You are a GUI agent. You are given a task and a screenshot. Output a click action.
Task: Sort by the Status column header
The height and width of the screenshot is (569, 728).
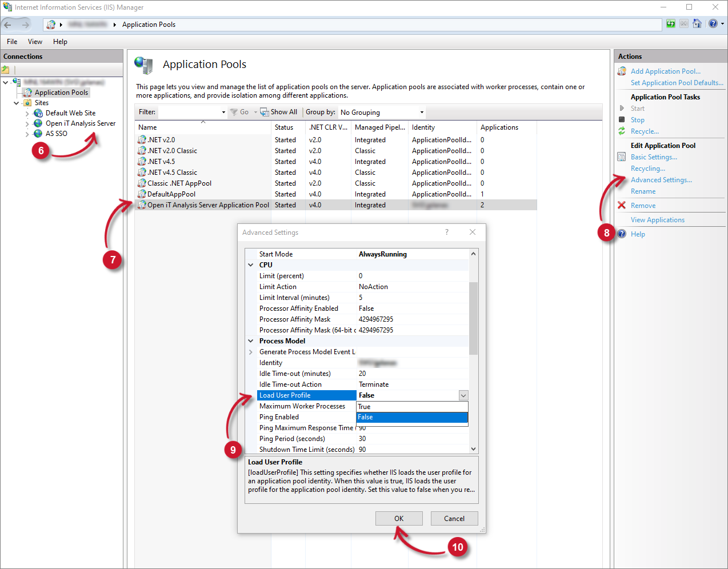(288, 127)
